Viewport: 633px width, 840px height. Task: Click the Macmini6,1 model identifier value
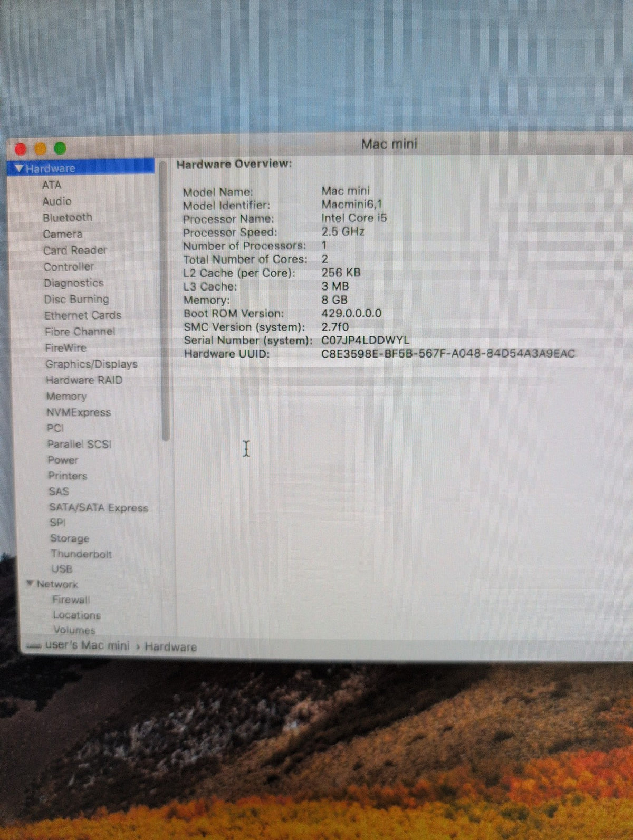click(x=352, y=204)
